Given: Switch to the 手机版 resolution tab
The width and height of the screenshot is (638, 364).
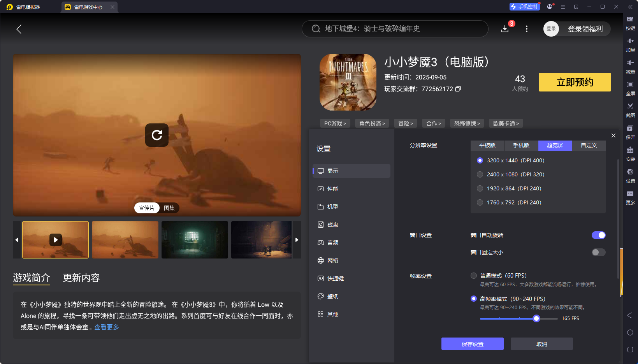Looking at the screenshot, I should [x=521, y=145].
